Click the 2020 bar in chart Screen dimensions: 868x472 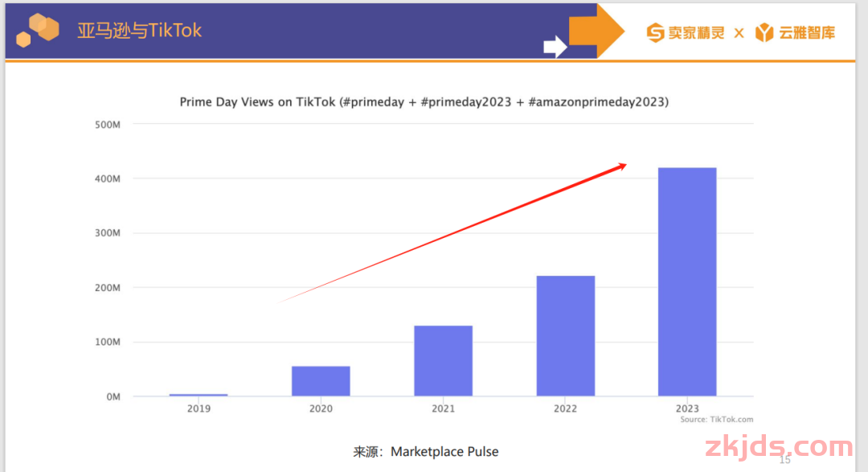tap(321, 381)
